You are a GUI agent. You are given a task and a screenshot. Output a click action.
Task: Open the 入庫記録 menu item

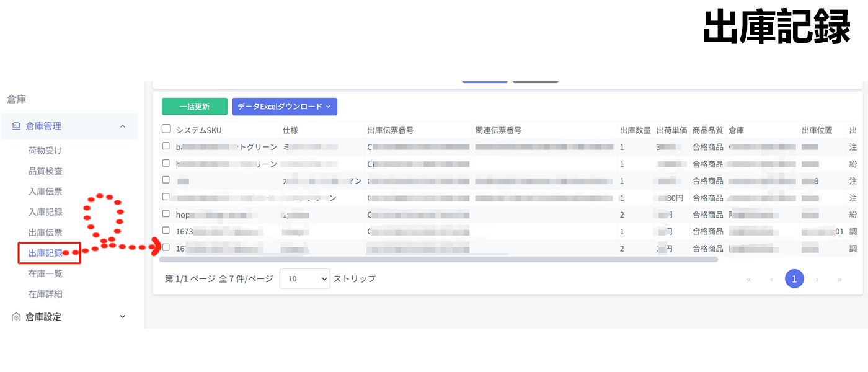(x=45, y=212)
